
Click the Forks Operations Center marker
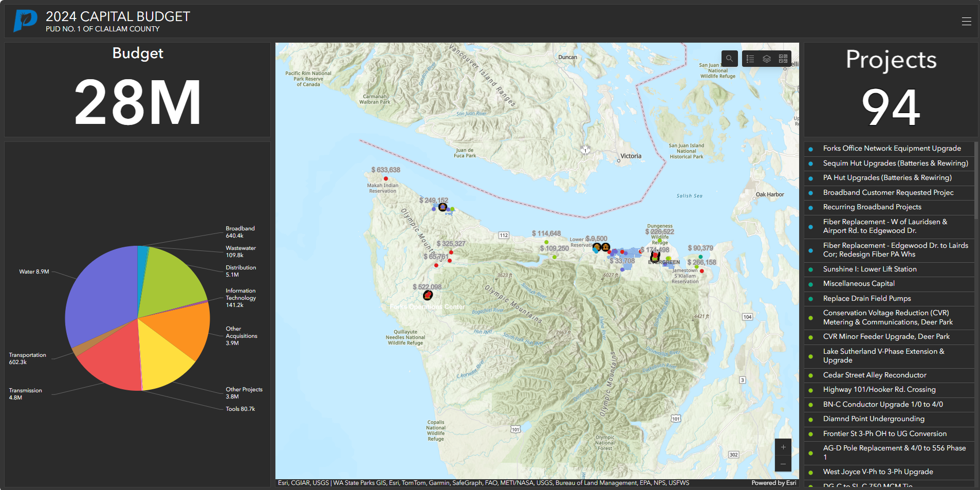click(x=428, y=295)
